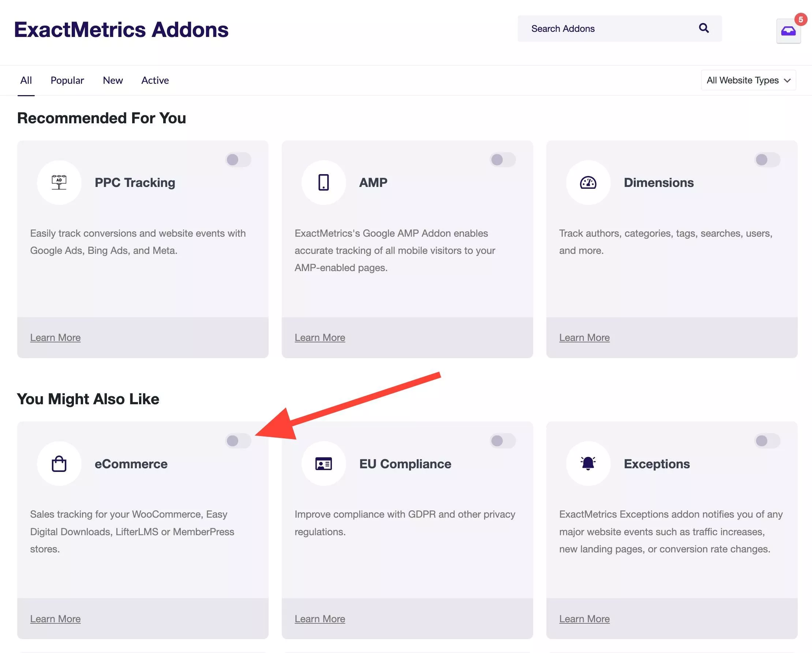Click the You Might Also Like heading
This screenshot has width=812, height=653.
[88, 399]
